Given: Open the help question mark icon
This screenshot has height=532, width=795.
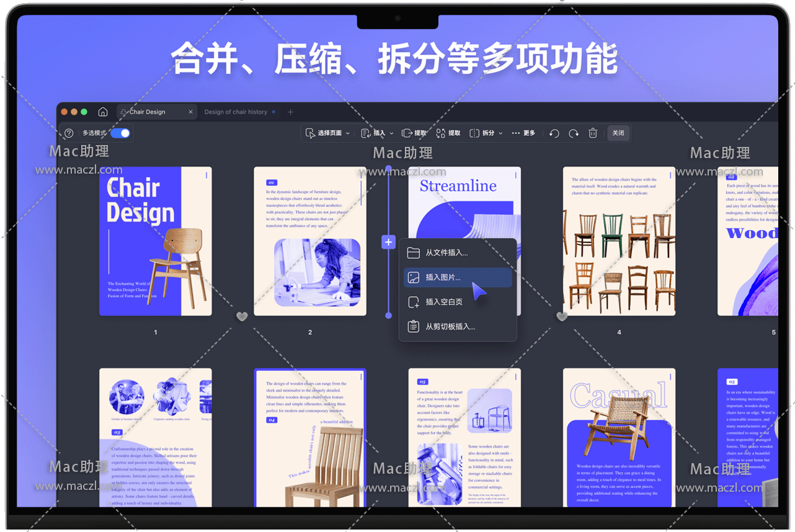Looking at the screenshot, I should 69,133.
